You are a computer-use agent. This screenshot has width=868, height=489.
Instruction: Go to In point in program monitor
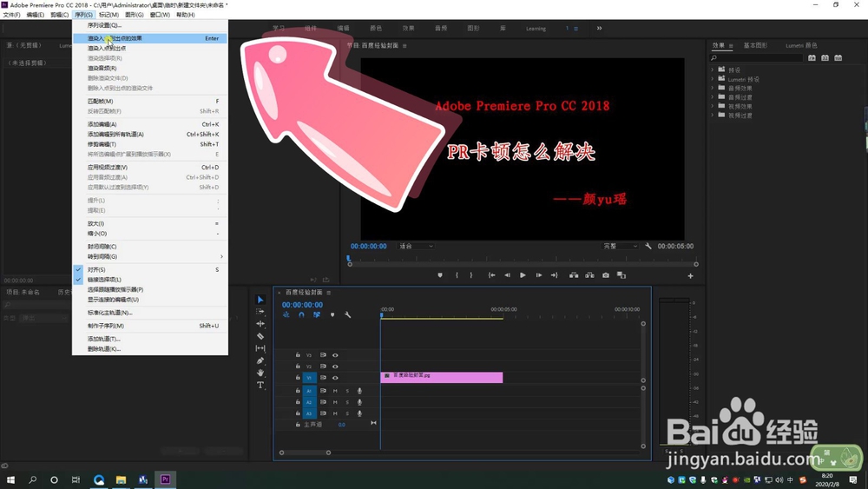[491, 275]
